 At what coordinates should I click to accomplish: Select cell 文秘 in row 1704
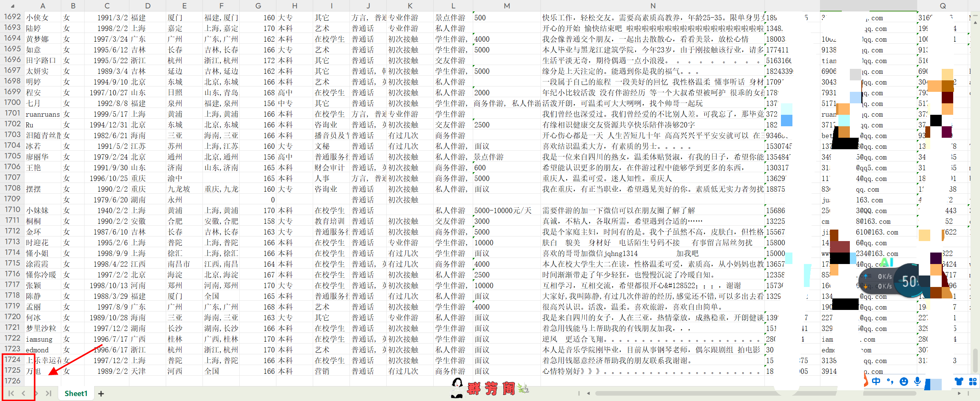coord(332,146)
